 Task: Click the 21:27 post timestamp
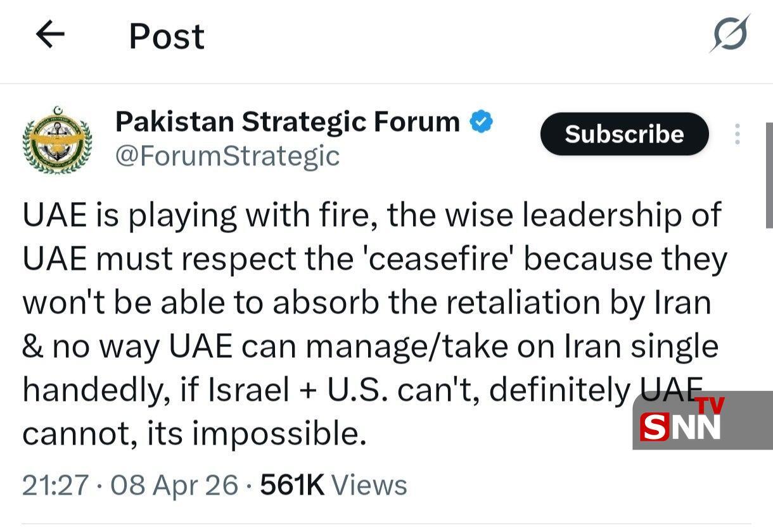coord(55,486)
